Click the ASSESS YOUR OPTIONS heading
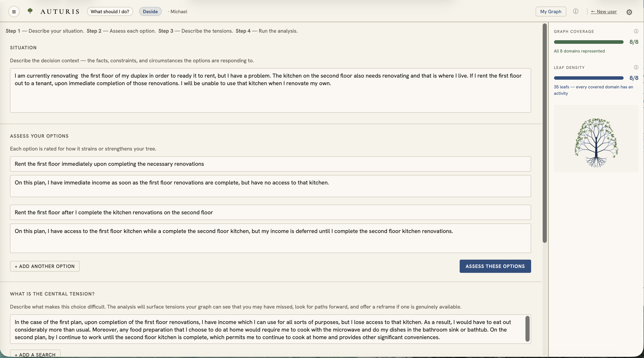Image resolution: width=644 pixels, height=358 pixels. coord(39,136)
